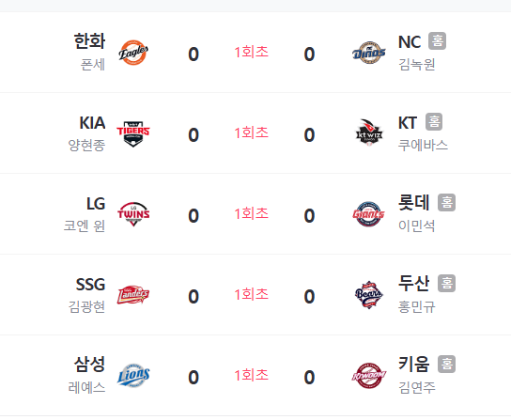Click the LG Twins team logo
Screen dimensions: 511x420
133,214
